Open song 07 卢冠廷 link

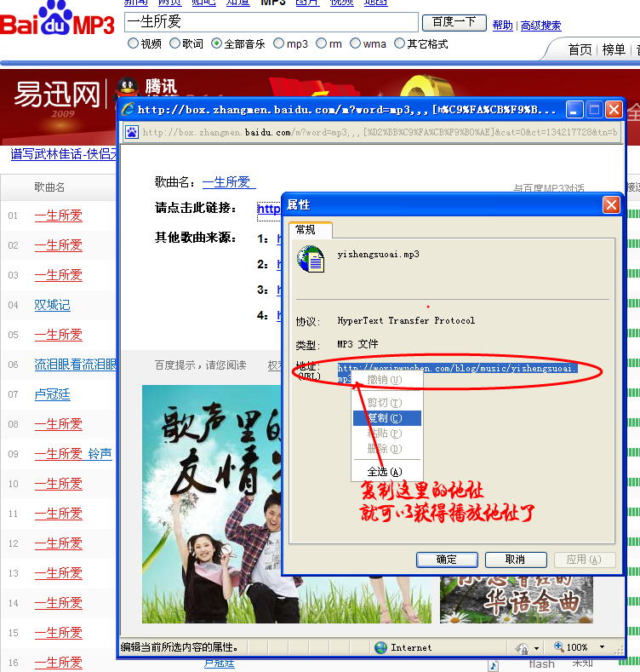point(52,393)
